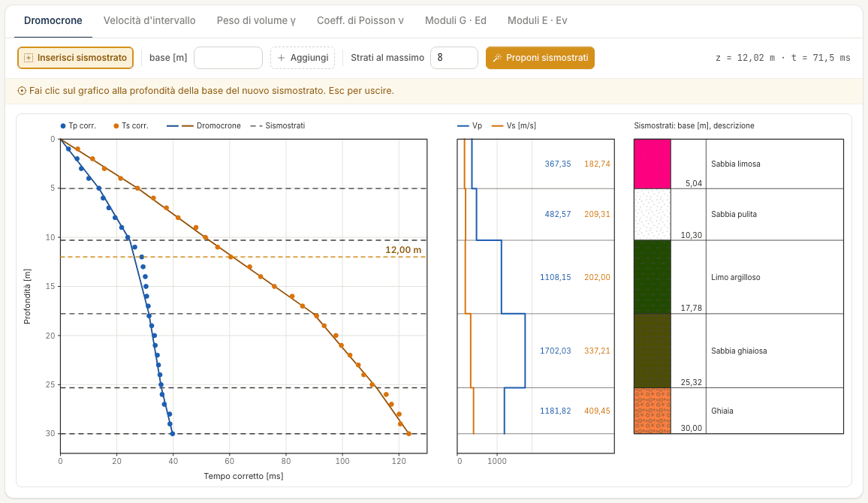Click the magenta Sabbia limosa swatch
The height and width of the screenshot is (503, 868).
(652, 164)
